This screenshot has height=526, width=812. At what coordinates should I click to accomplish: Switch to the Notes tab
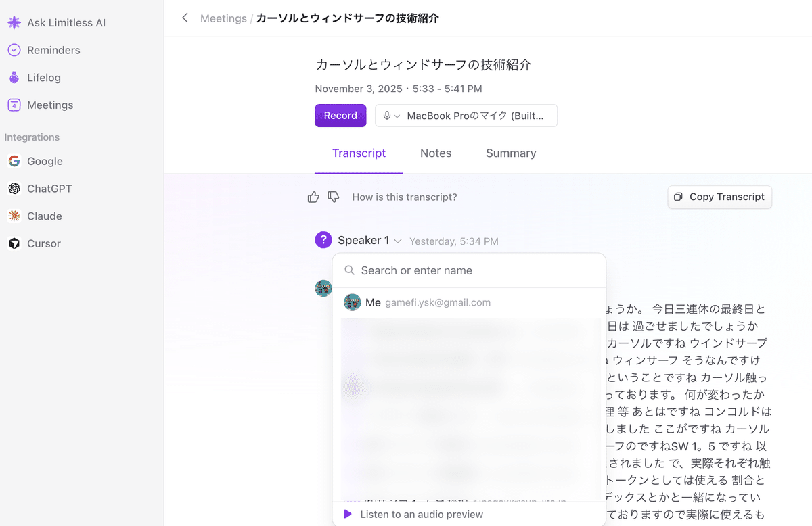[x=435, y=153]
